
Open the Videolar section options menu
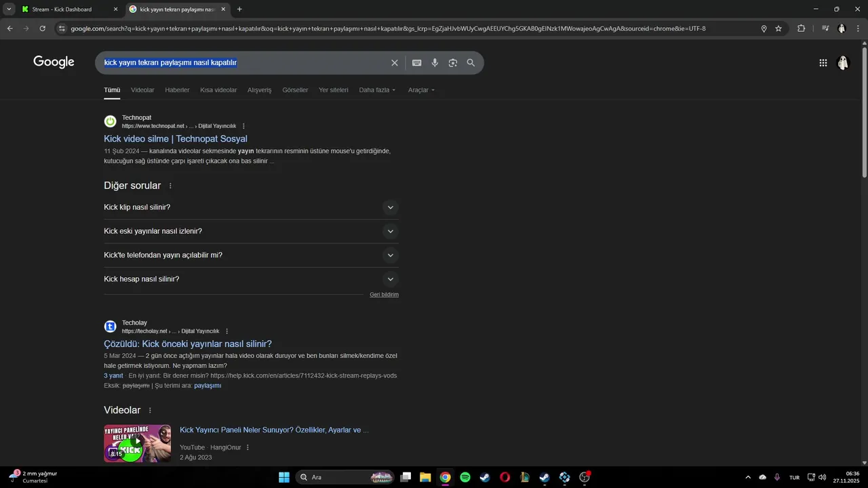tap(150, 411)
